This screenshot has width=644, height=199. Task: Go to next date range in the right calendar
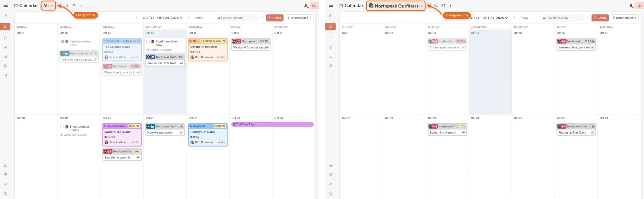click(x=514, y=18)
